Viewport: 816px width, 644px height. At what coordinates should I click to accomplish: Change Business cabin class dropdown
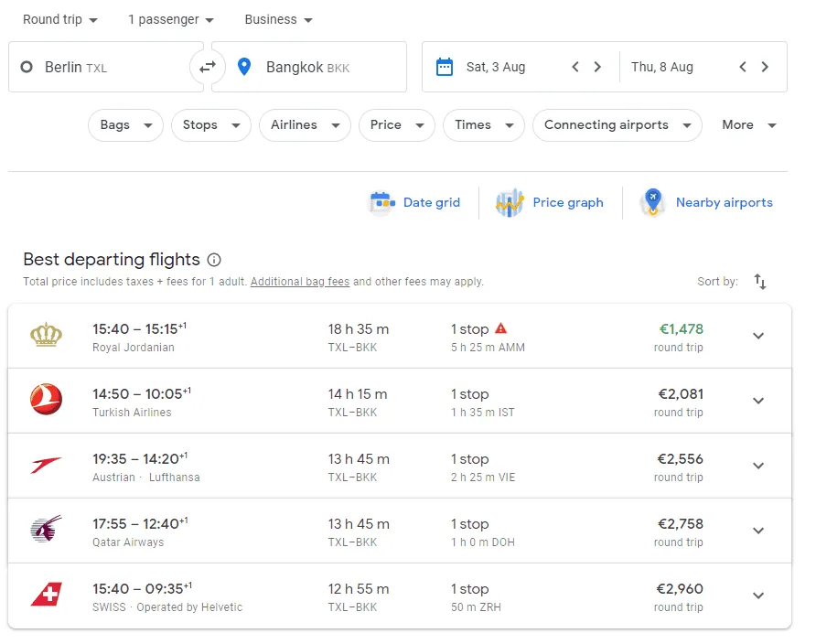(x=278, y=19)
